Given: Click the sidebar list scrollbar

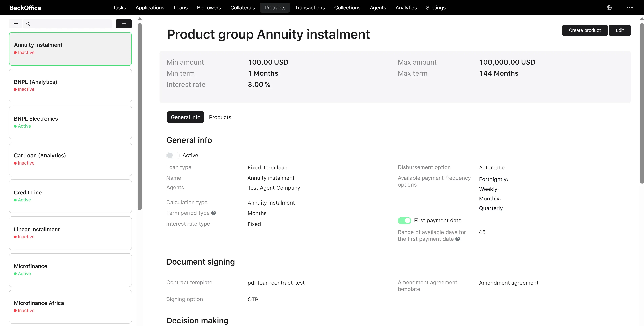Looking at the screenshot, I should tap(140, 116).
